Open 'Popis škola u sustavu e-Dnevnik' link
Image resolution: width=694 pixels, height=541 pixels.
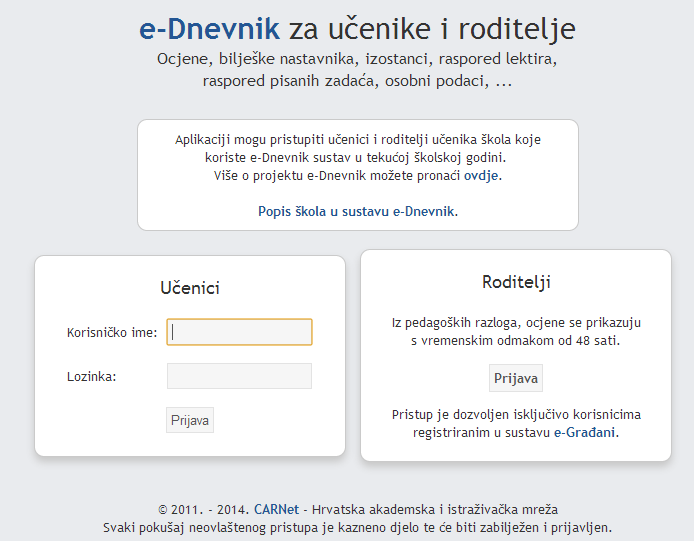[x=356, y=212]
